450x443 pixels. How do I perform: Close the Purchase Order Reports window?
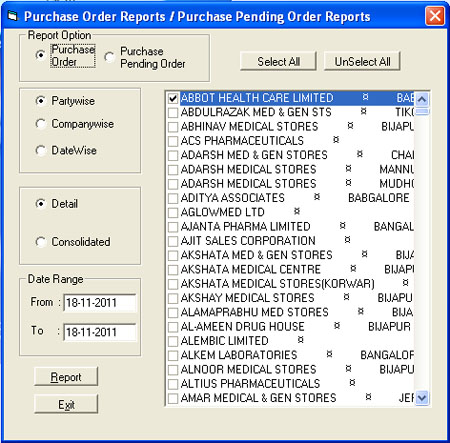point(435,16)
